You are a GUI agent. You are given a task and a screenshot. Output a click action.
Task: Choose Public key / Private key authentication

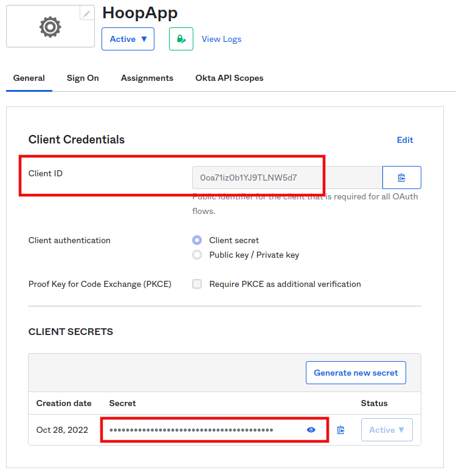coord(197,255)
